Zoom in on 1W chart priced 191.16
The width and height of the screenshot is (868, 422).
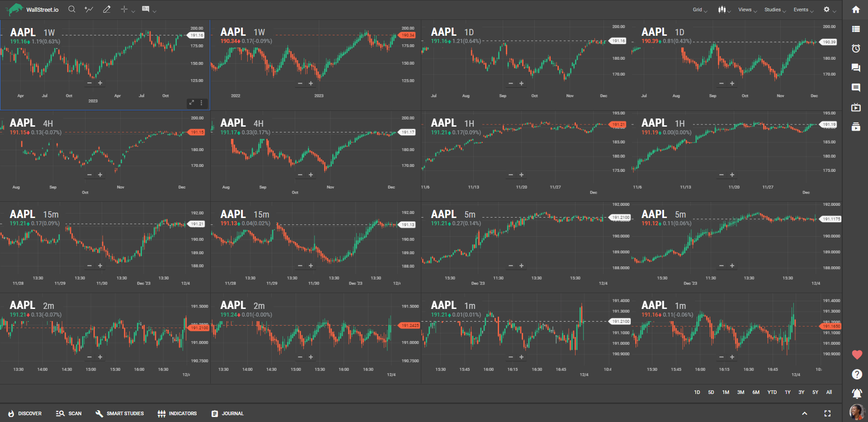click(x=100, y=83)
